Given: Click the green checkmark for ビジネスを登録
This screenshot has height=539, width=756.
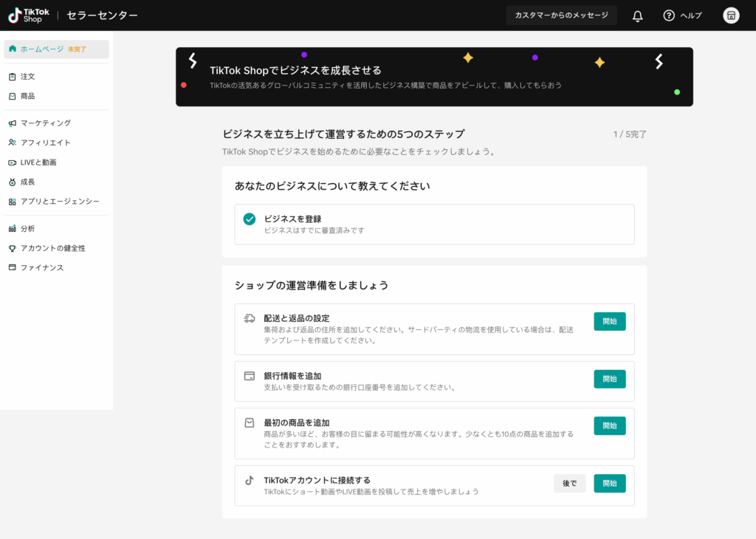Looking at the screenshot, I should click(x=250, y=219).
